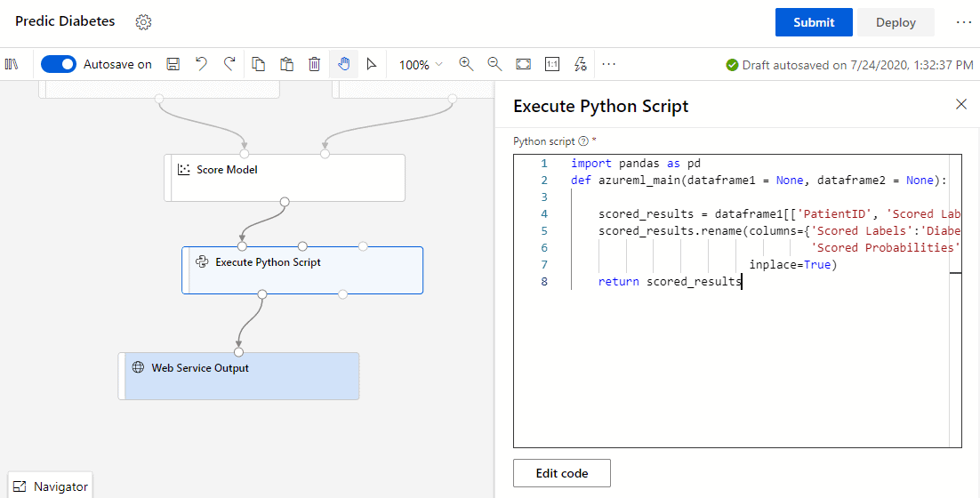The image size is (980, 498).
Task: Click the Score Model output port
Action: point(285,201)
